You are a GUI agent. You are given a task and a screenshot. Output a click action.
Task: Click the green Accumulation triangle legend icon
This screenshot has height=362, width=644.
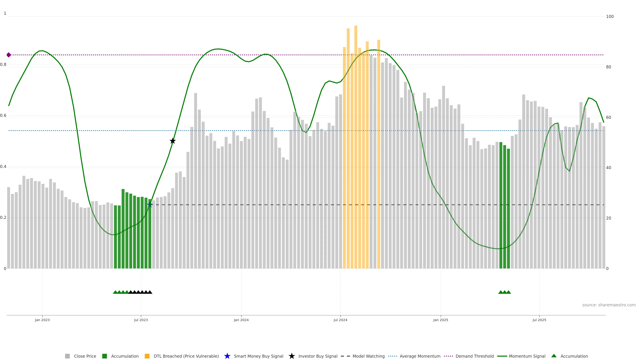tap(554, 356)
